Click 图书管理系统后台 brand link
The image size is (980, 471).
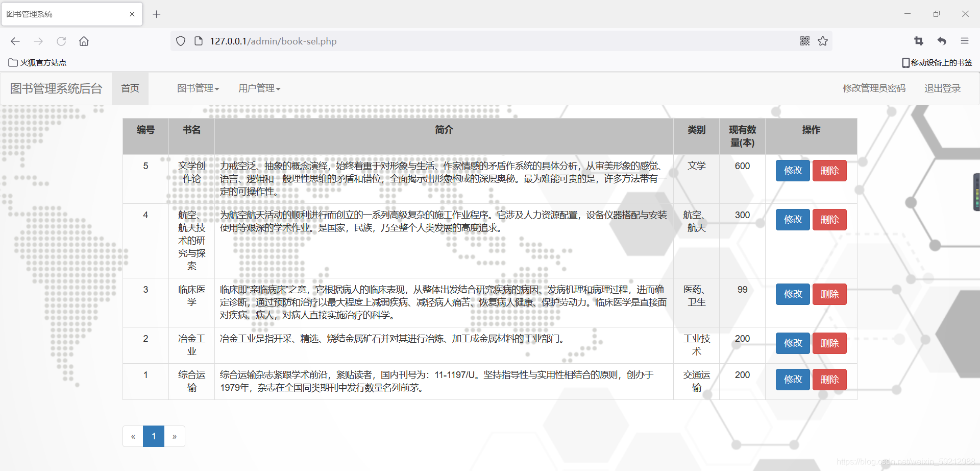[56, 88]
